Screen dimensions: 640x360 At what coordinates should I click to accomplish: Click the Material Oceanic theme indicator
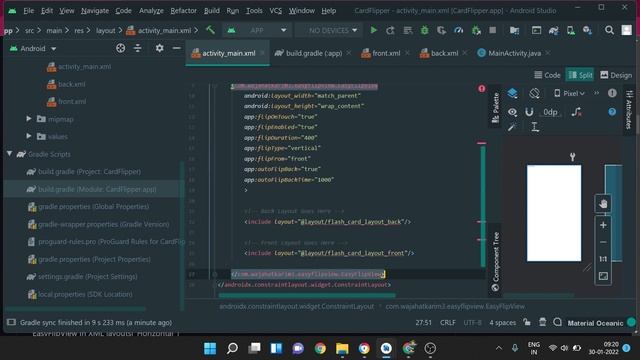(x=595, y=323)
